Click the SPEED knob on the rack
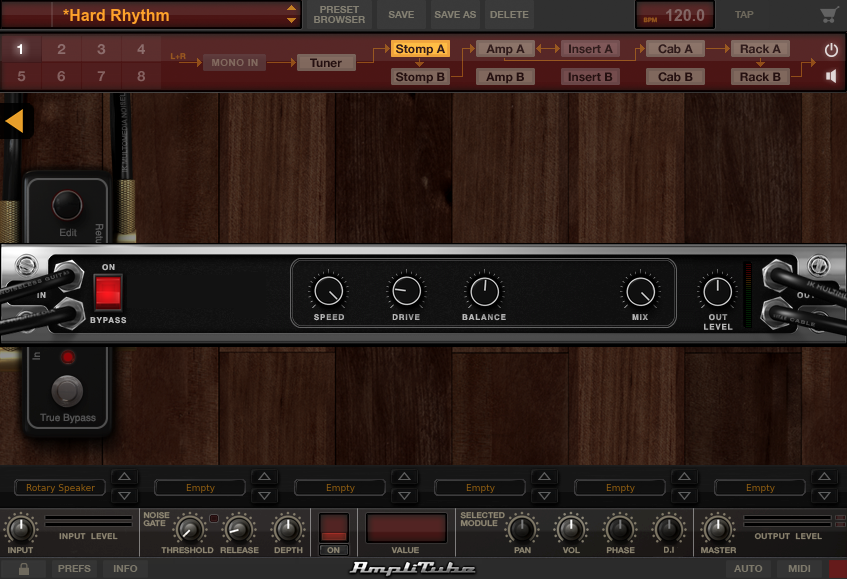The width and height of the screenshot is (847, 579). pos(328,291)
